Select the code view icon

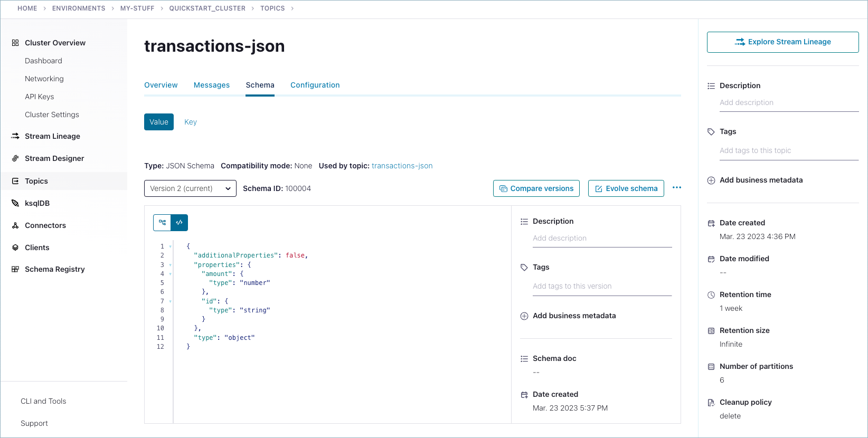(x=180, y=223)
